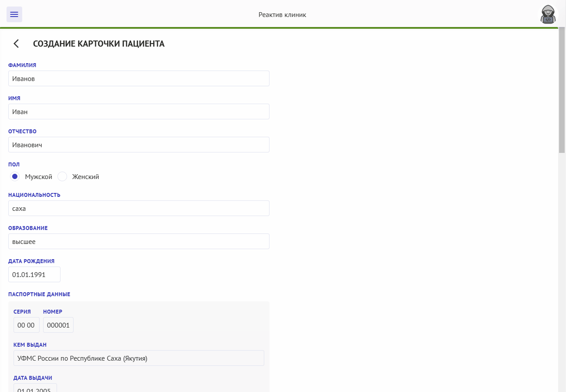Click the vertical page scrollbar thumb
This screenshot has width=566, height=392.
(x=562, y=90)
